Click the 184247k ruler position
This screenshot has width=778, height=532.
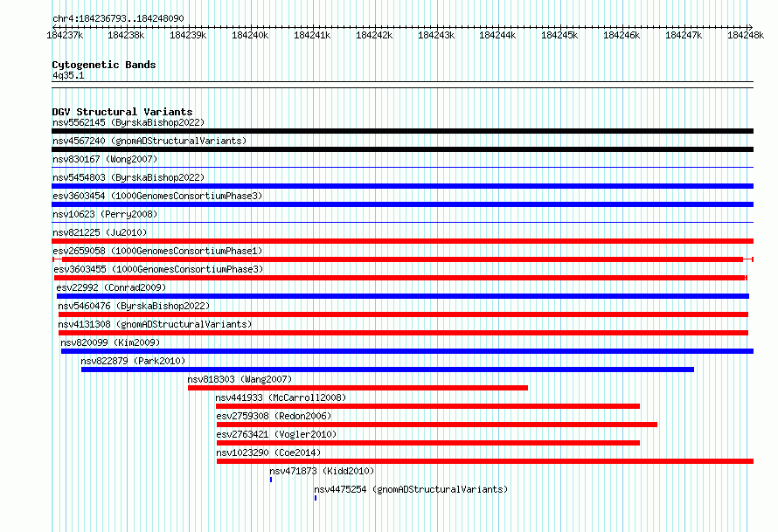pos(684,35)
